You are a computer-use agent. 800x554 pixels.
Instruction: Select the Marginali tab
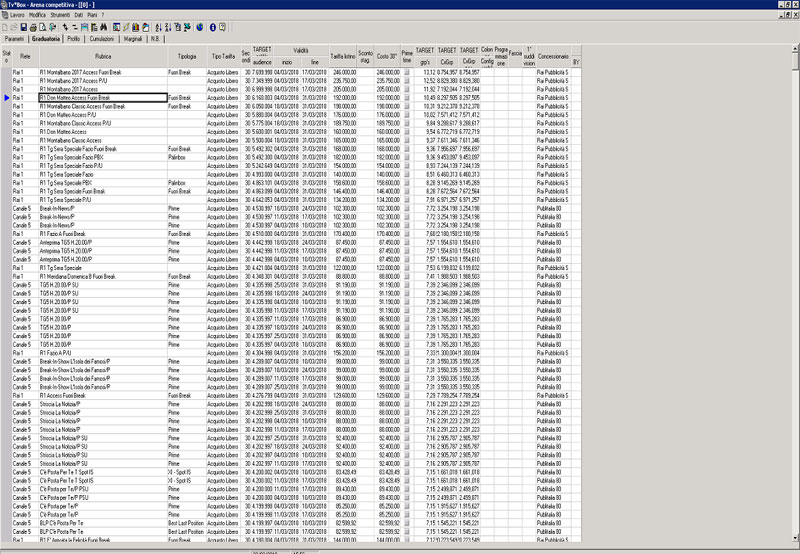134,38
